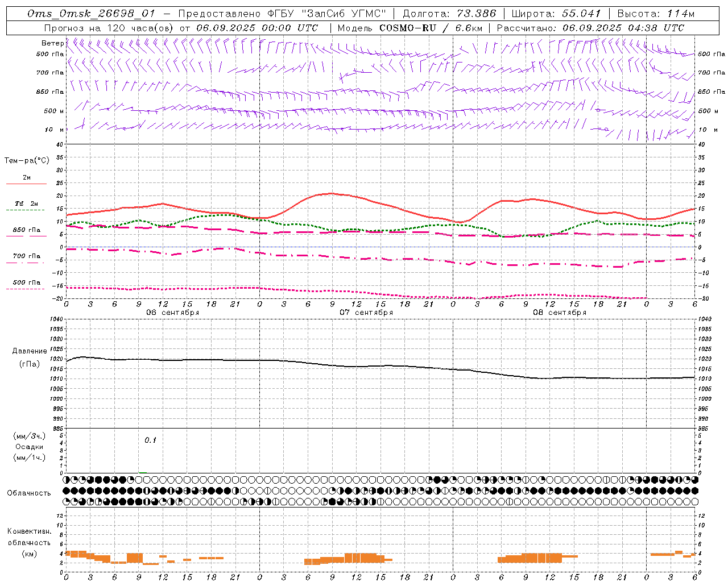Click the 2 m temperature peak on 07 сентября

[x=332, y=193]
